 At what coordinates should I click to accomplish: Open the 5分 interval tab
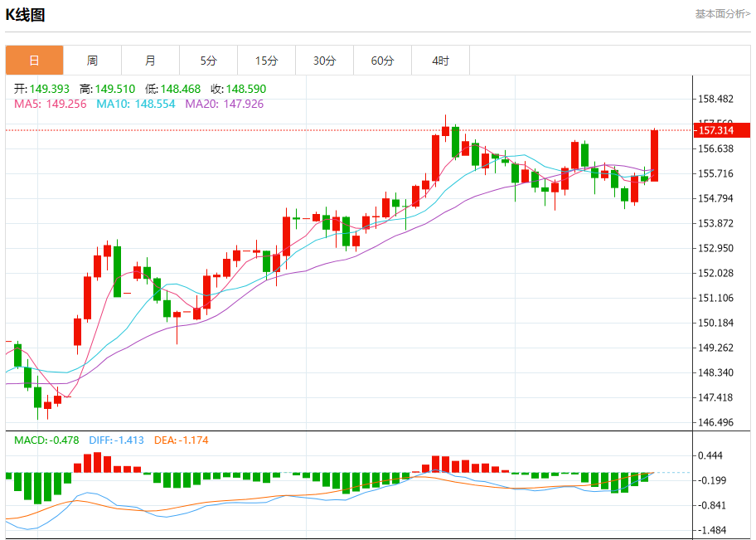[208, 61]
